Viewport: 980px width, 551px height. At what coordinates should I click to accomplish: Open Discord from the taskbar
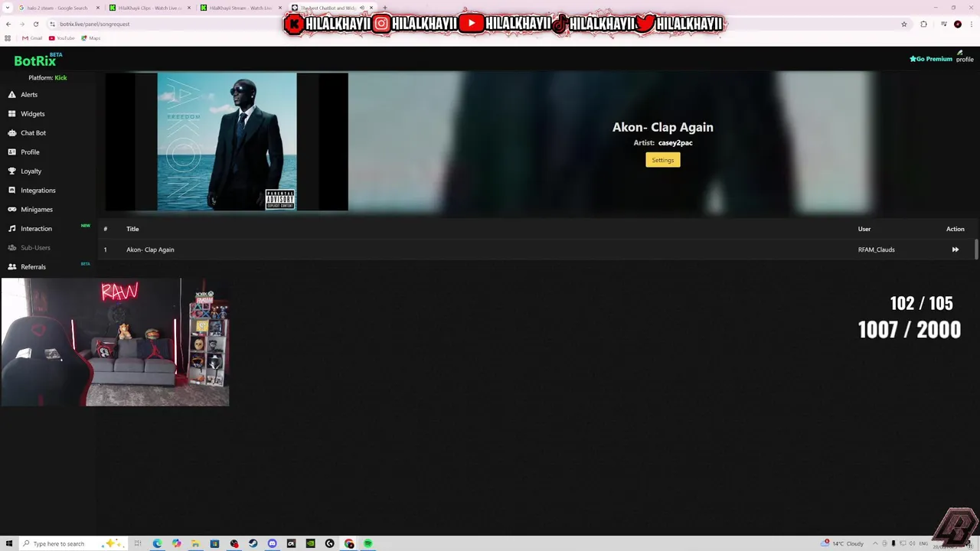pos(272,543)
